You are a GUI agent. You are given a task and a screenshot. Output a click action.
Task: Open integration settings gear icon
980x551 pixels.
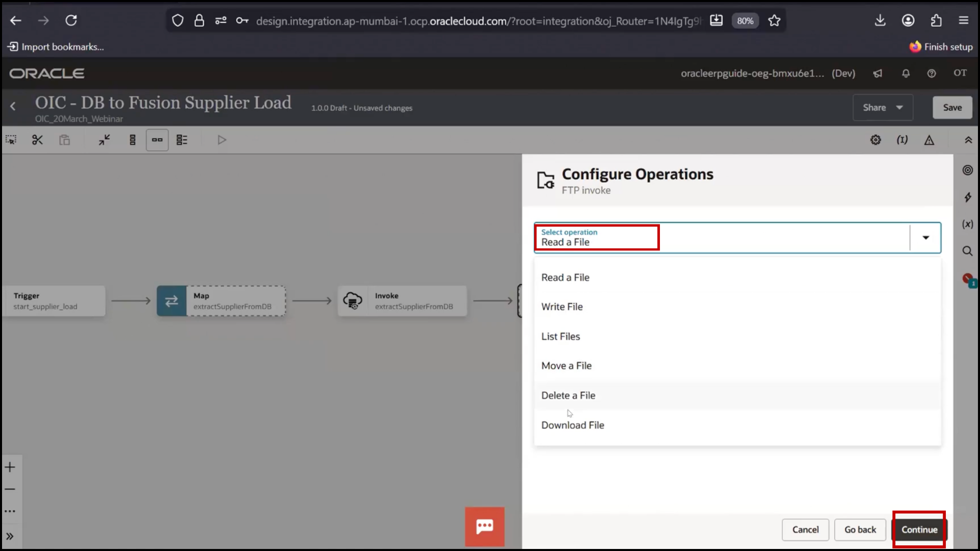[875, 140]
